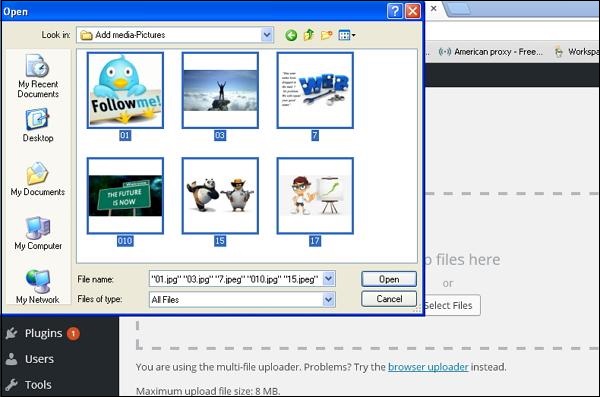This screenshot has height=397, width=600.
Task: Open Tools in the WordPress sidebar
Action: [x=38, y=385]
